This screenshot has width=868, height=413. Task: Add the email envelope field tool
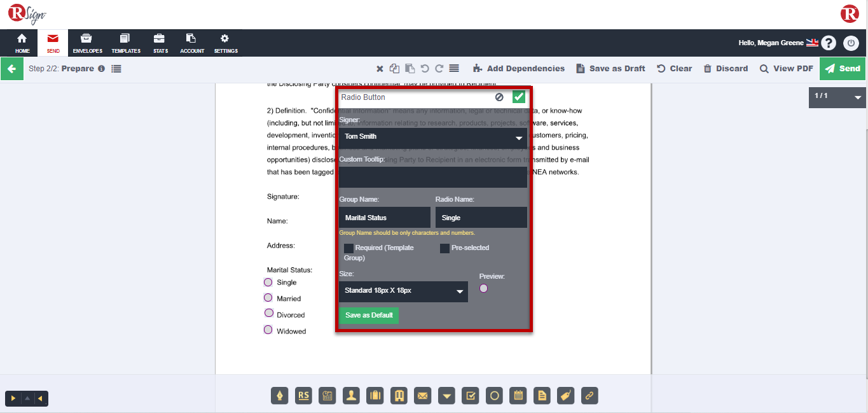tap(423, 396)
